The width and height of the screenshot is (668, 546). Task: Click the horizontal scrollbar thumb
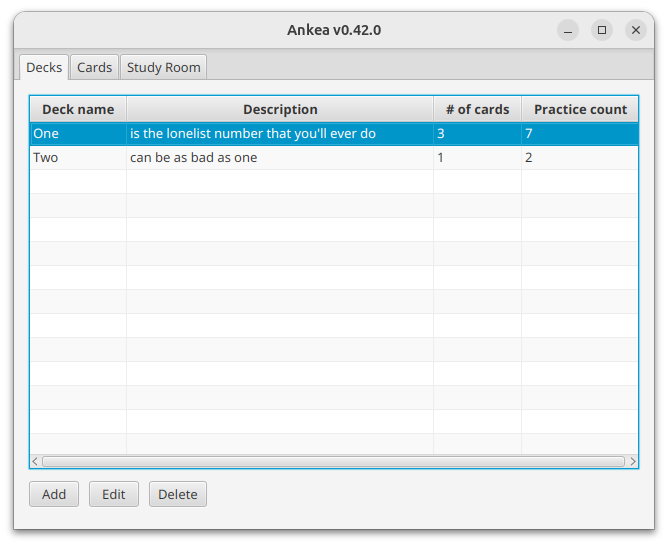point(333,461)
